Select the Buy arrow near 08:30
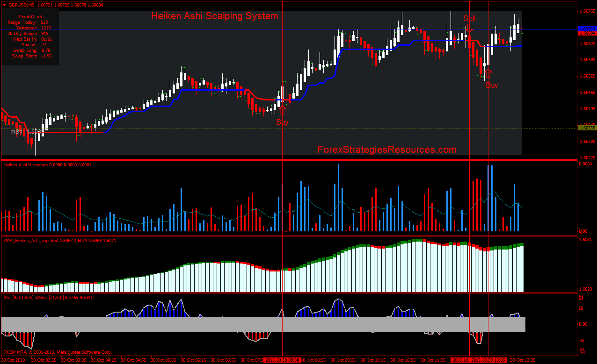 point(282,110)
